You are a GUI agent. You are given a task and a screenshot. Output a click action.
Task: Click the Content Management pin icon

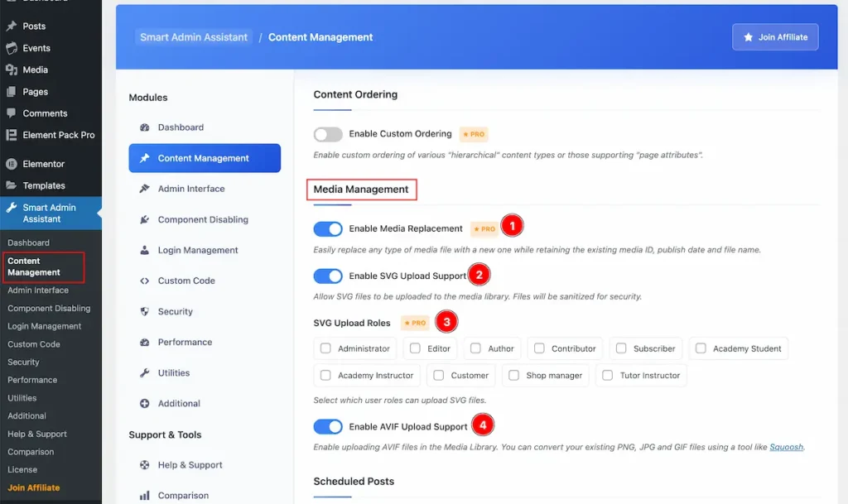coord(144,158)
